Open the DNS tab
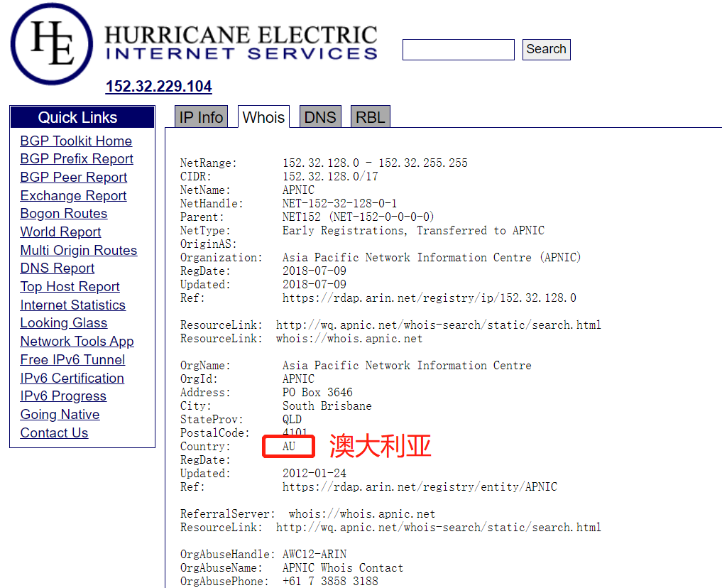Viewport: 722px width, 588px height. click(x=320, y=117)
